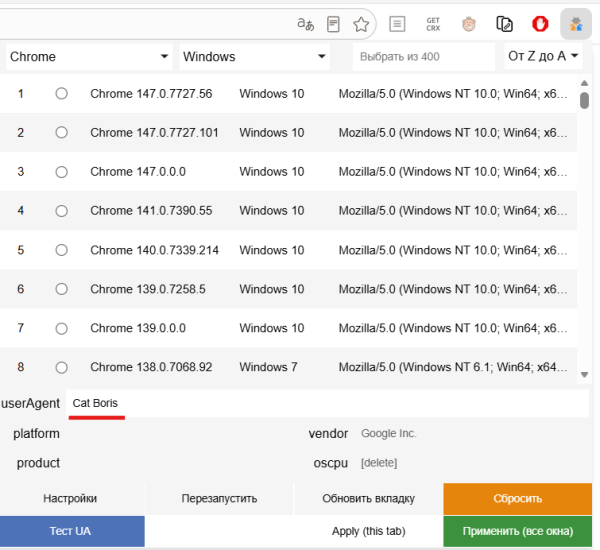600x550 pixels.
Task: Open the 'От Z до А' sort dropdown
Action: tap(543, 56)
